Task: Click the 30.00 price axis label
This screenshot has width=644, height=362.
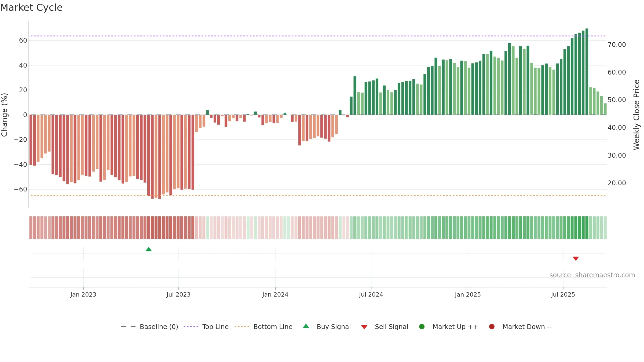Action: coord(617,156)
